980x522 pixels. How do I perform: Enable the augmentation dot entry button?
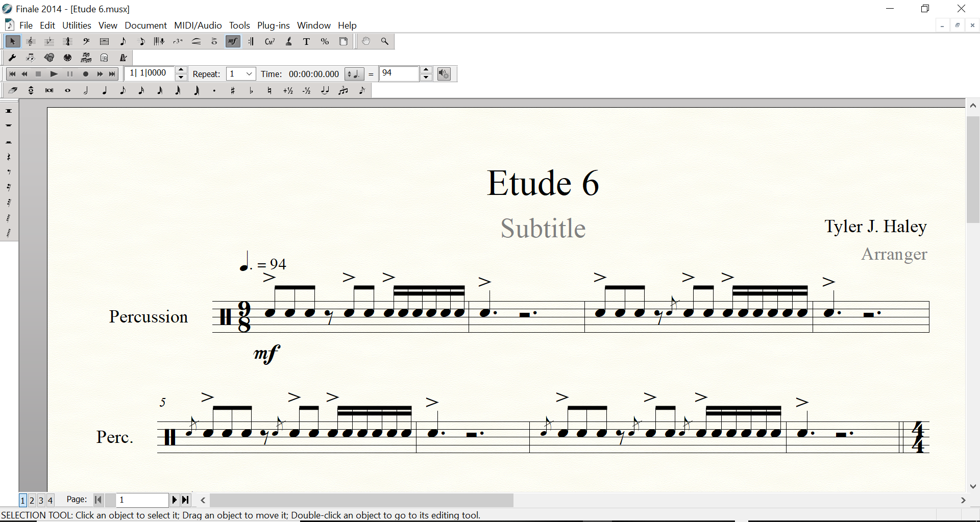(x=214, y=90)
